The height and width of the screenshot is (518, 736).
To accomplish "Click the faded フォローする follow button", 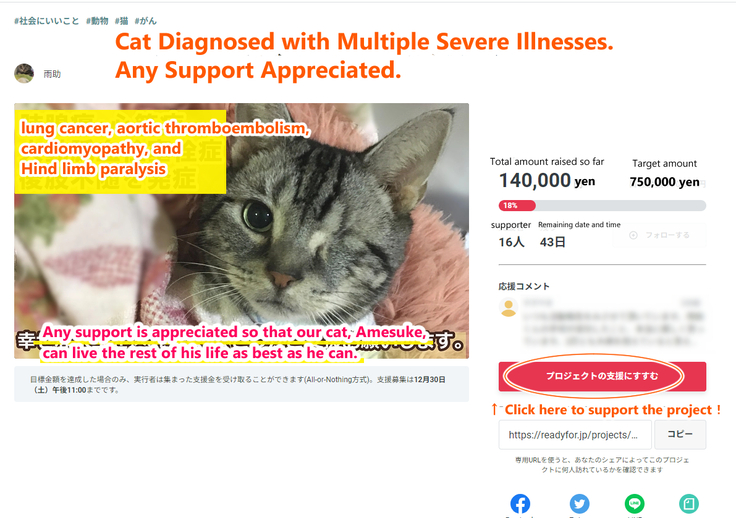I will (659, 235).
